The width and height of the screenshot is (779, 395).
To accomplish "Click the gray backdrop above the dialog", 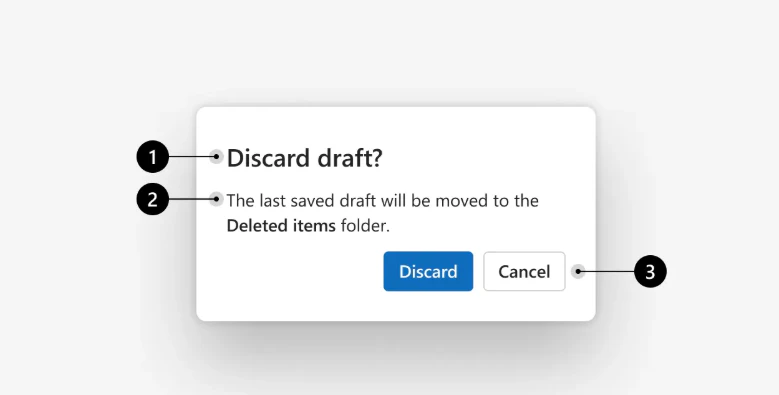I will (x=390, y=50).
